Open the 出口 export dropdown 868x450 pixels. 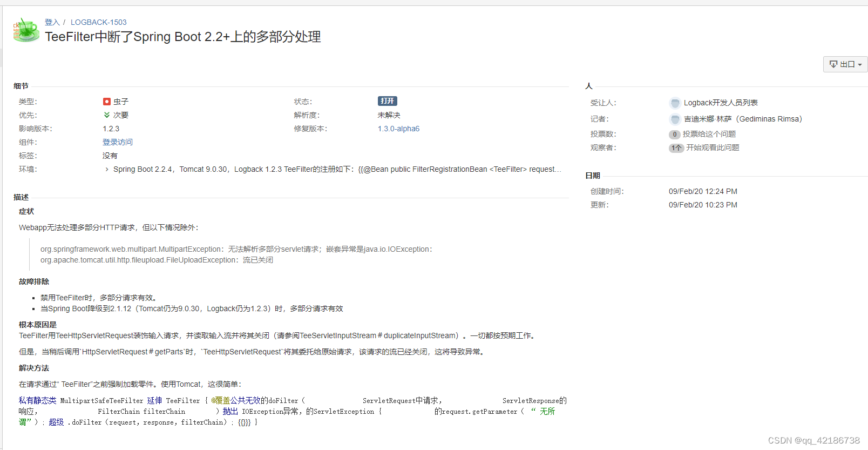click(845, 64)
